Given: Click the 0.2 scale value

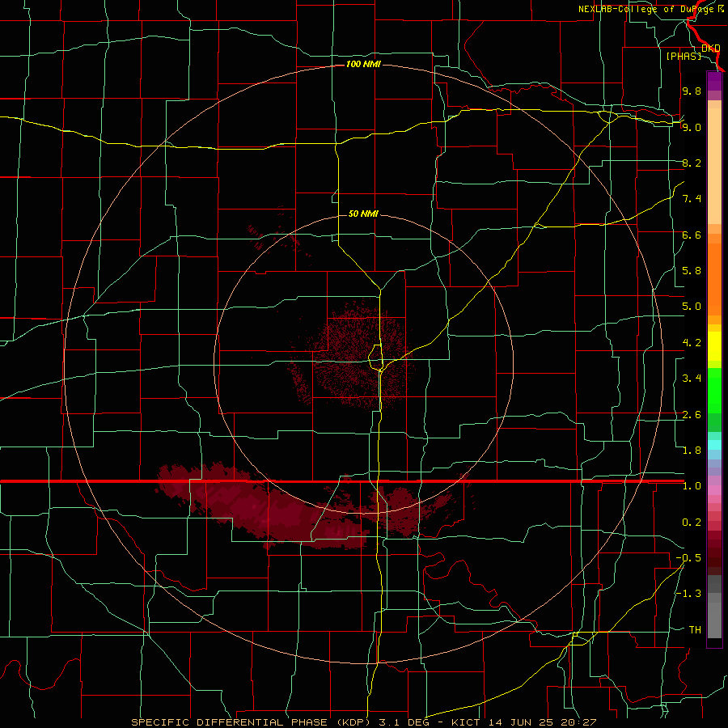Looking at the screenshot, I should [692, 523].
